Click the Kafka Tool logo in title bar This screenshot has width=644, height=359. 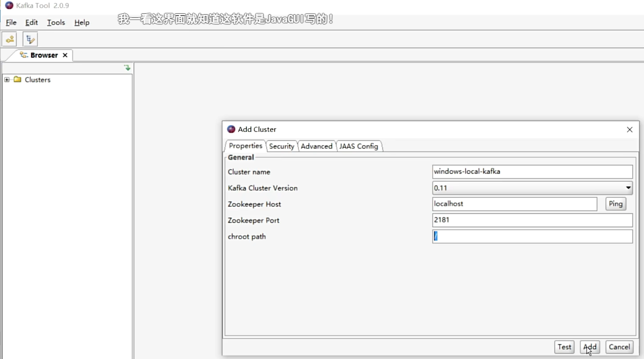pyautogui.click(x=9, y=5)
